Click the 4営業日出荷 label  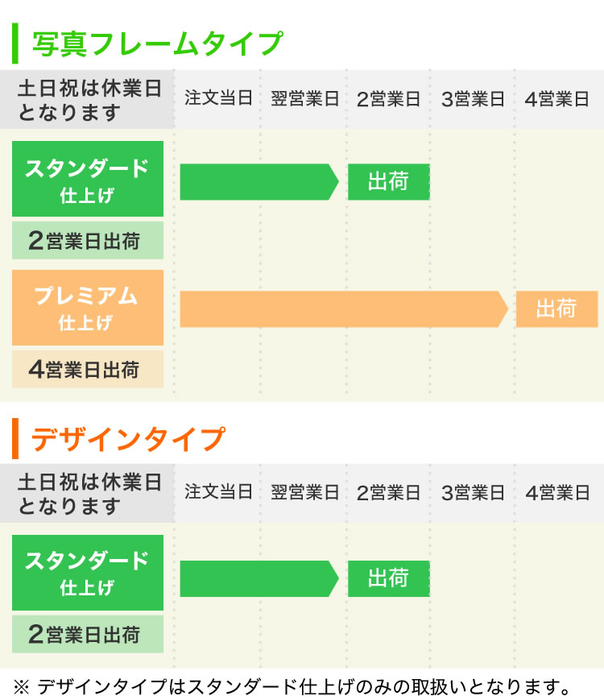[88, 369]
